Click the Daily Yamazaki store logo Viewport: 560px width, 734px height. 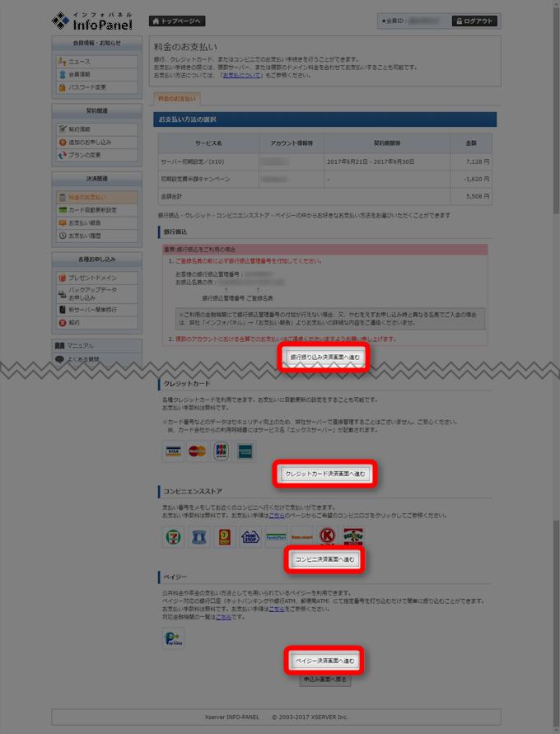(225, 537)
